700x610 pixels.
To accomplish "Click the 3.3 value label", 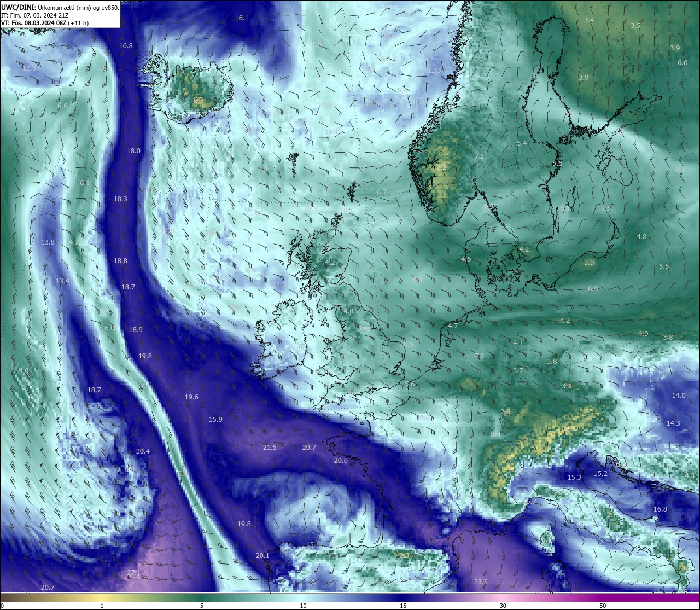I will pos(567,386).
